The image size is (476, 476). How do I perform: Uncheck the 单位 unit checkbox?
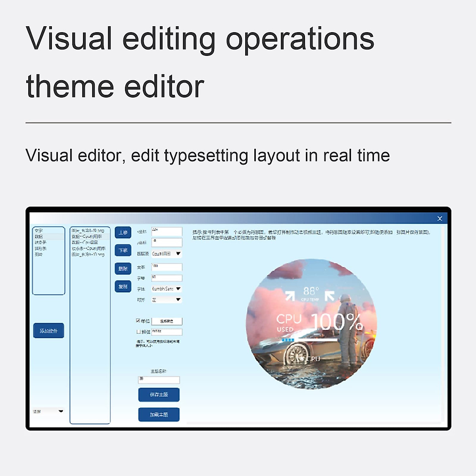click(x=138, y=321)
